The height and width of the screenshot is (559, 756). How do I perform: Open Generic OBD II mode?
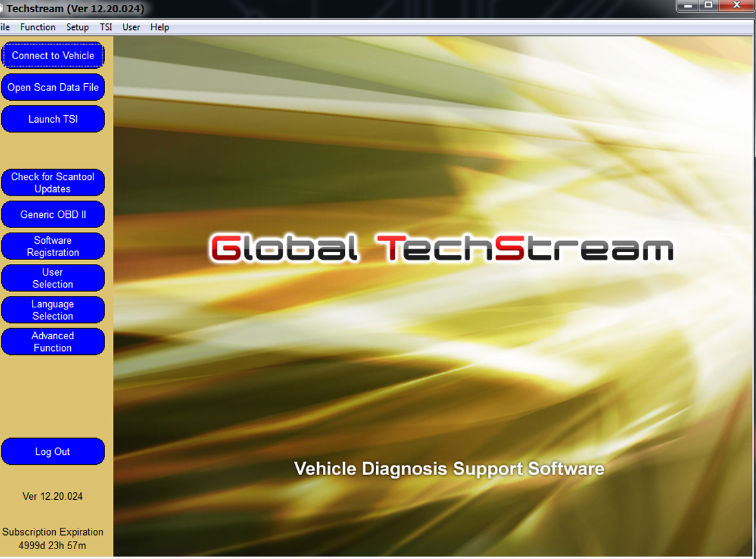point(53,214)
